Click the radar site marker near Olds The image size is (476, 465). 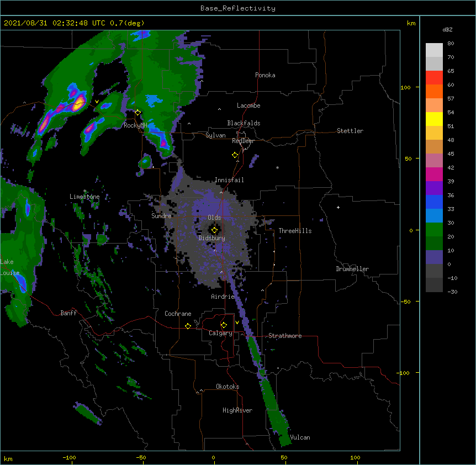214,230
